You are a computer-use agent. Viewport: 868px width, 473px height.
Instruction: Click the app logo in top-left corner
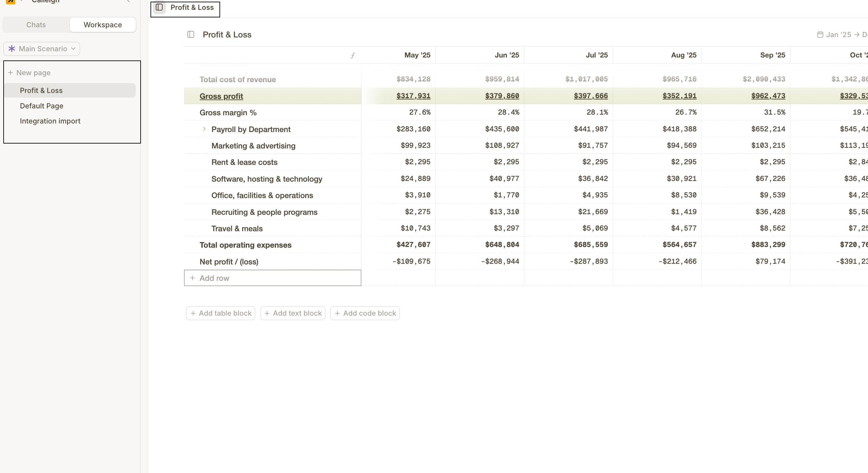[x=11, y=1]
